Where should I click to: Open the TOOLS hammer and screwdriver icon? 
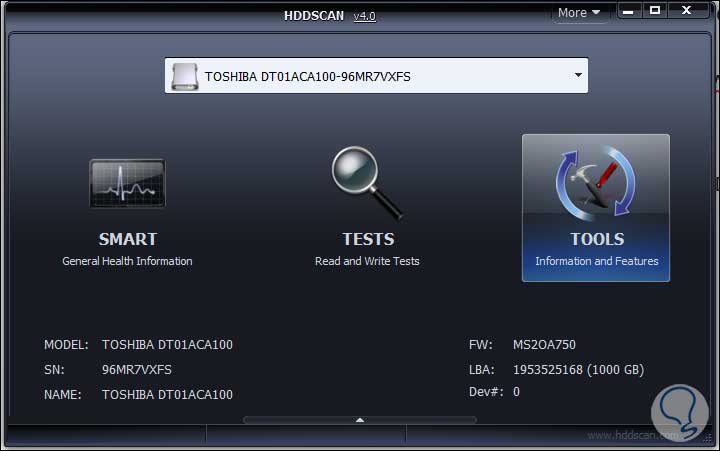596,183
